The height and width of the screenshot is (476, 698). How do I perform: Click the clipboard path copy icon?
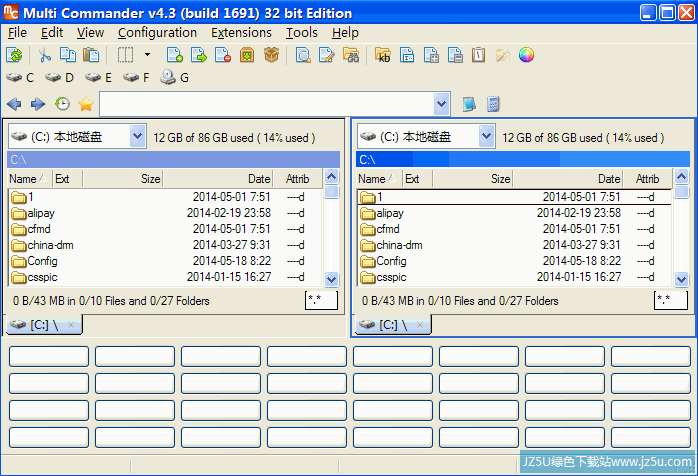[479, 55]
